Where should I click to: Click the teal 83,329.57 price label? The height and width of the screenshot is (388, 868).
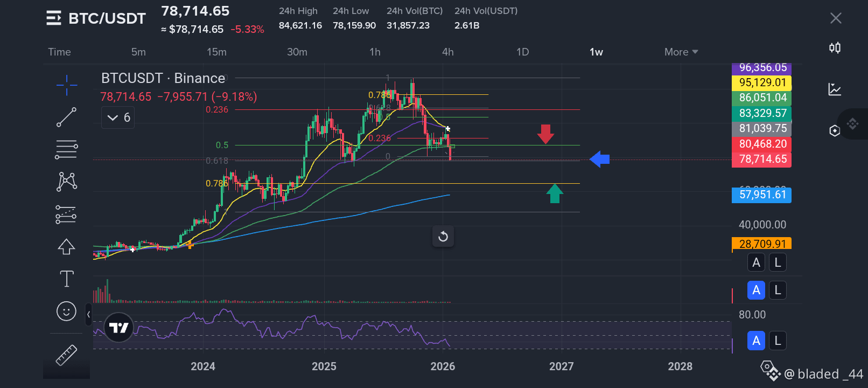coord(761,113)
